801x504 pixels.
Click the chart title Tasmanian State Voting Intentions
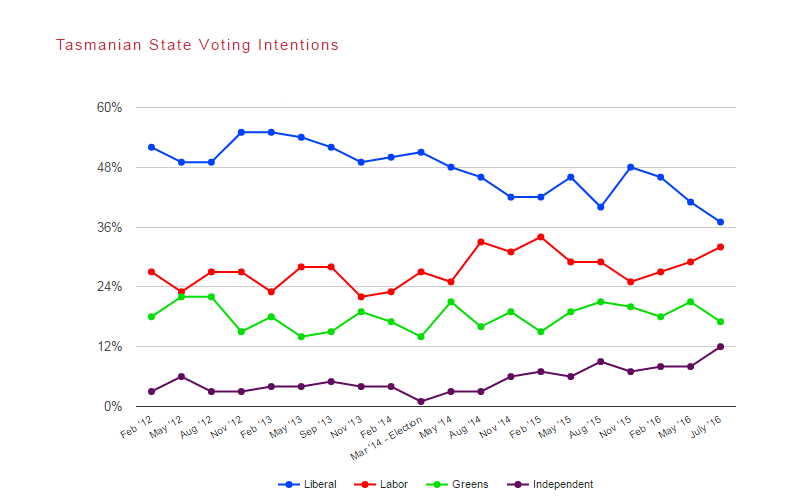pos(197,45)
